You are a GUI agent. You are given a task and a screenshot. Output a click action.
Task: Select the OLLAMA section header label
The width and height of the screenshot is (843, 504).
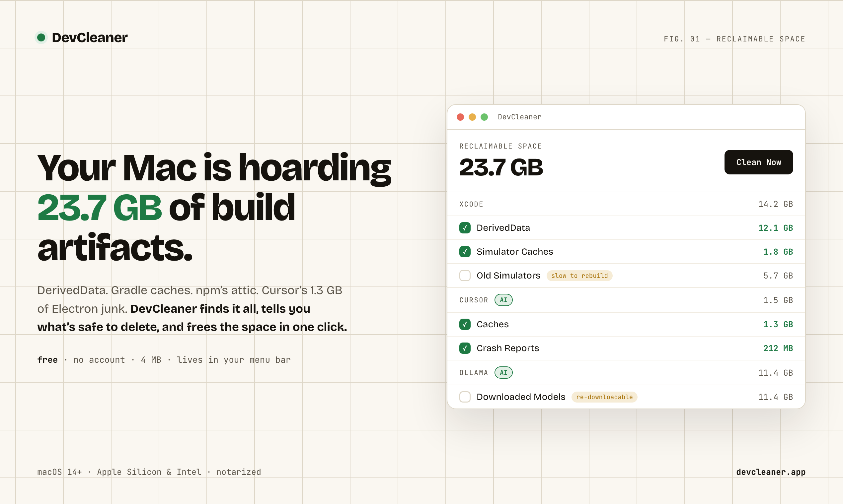pyautogui.click(x=474, y=373)
